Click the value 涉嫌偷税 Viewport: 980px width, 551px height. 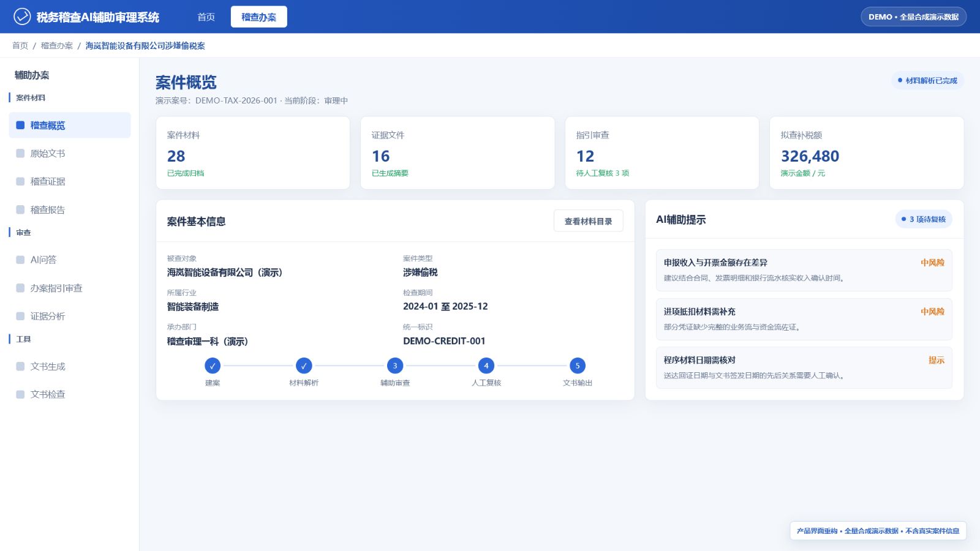click(x=420, y=272)
